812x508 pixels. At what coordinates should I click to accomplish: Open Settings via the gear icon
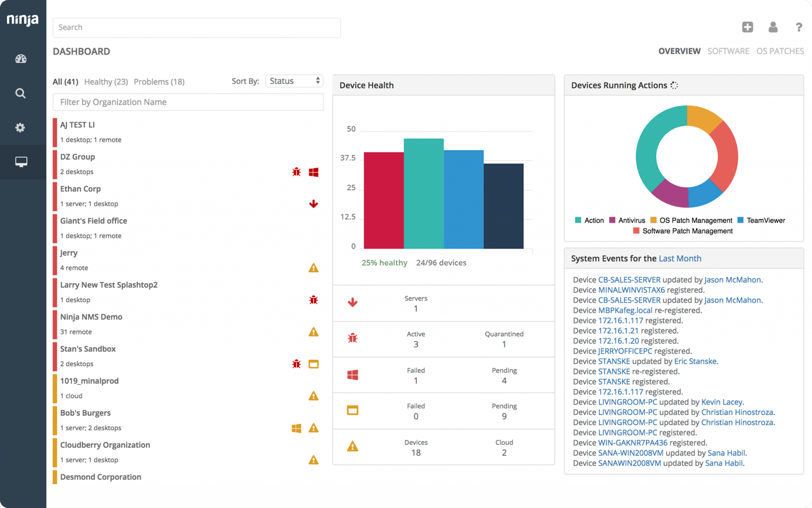point(20,128)
